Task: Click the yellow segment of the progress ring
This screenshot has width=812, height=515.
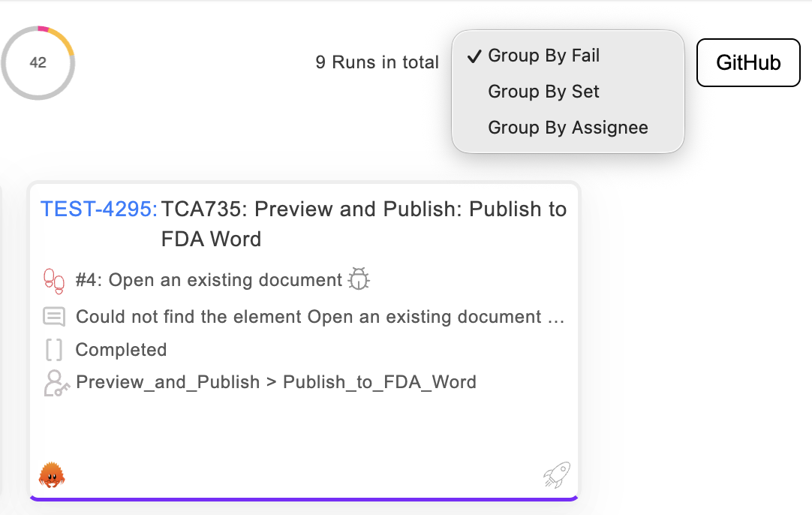Action: [65, 42]
